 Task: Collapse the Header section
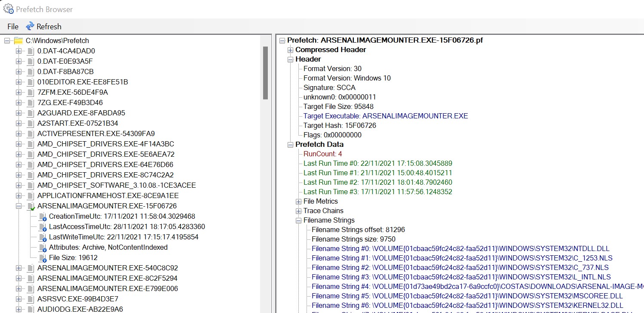point(291,59)
